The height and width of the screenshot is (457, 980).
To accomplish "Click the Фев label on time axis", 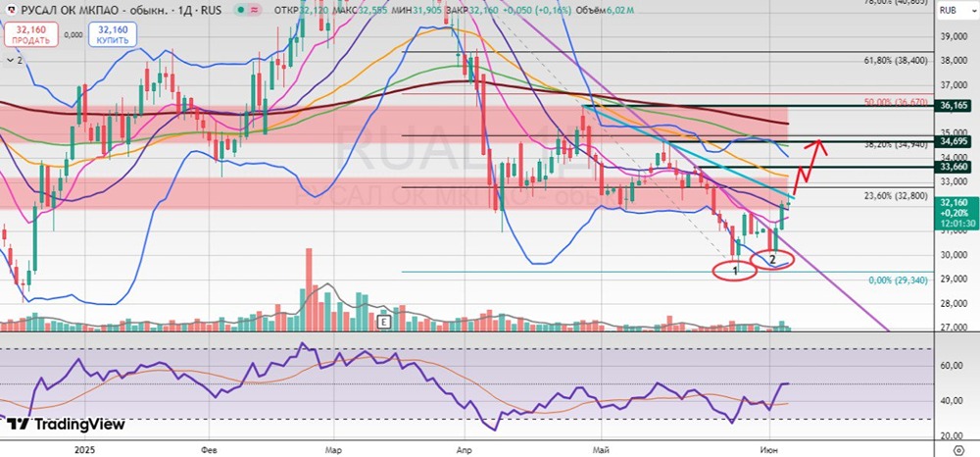I will 210,449.
